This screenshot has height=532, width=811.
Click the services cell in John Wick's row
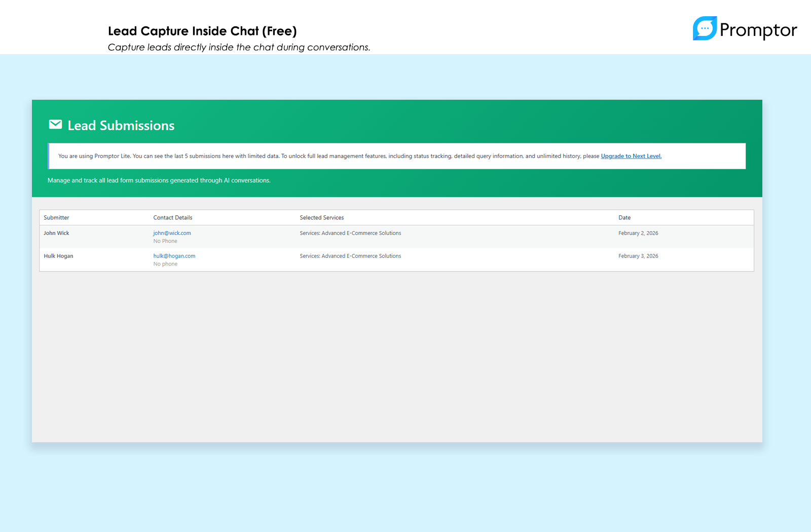350,233
